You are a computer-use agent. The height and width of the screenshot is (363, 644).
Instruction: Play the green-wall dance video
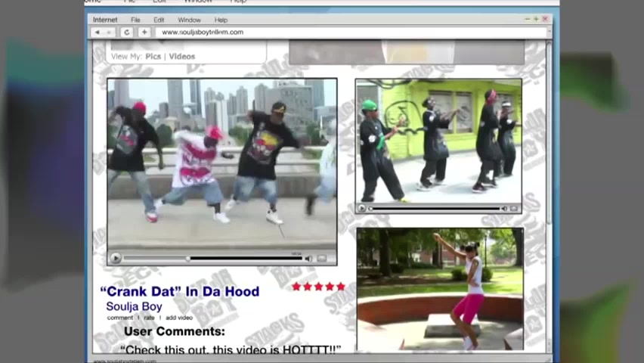pyautogui.click(x=361, y=209)
